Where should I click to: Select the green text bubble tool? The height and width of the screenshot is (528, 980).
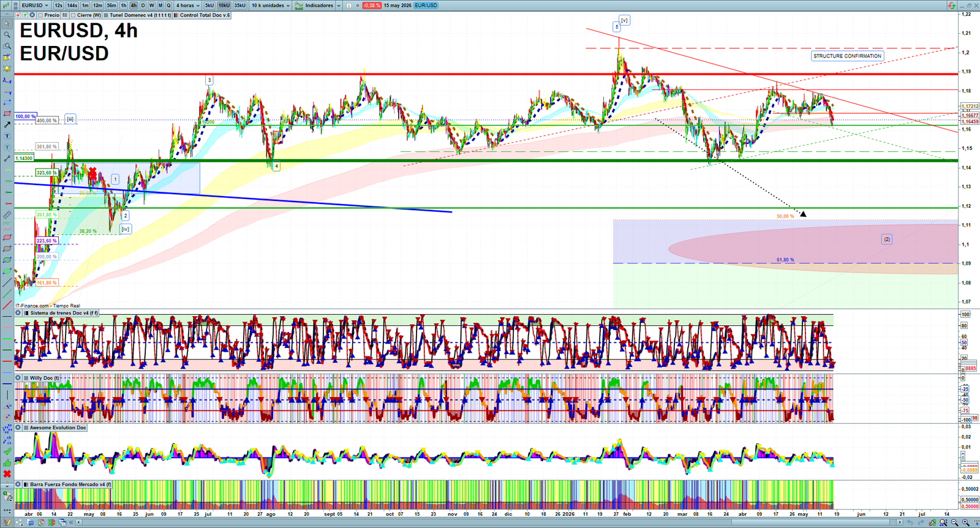[x=7, y=148]
